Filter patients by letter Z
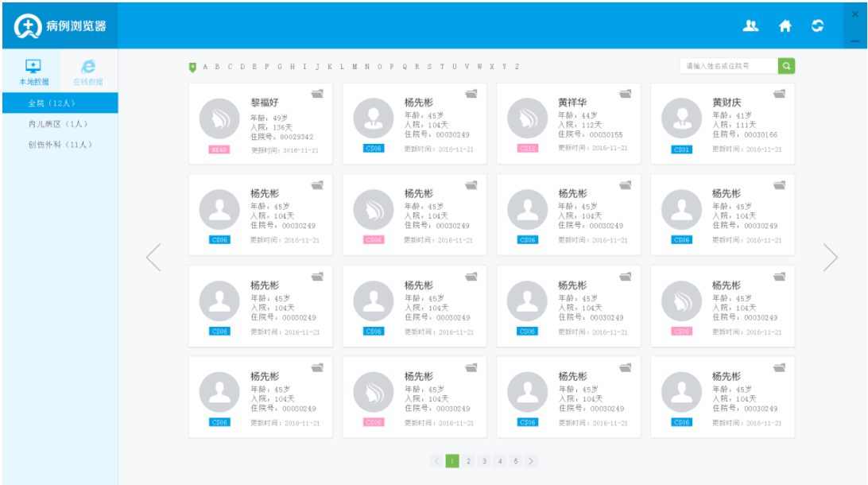This screenshot has width=868, height=485. point(517,67)
